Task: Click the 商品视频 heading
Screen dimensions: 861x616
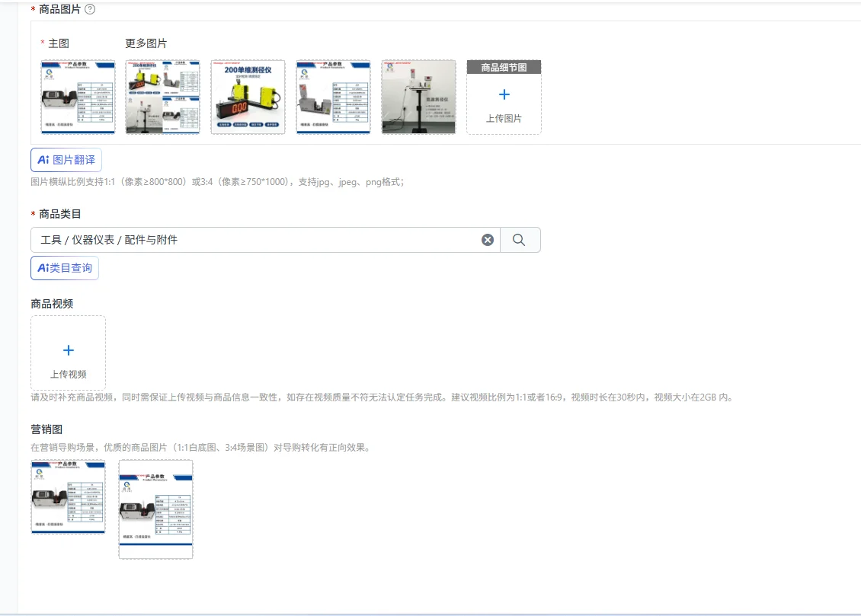Action: [x=52, y=304]
